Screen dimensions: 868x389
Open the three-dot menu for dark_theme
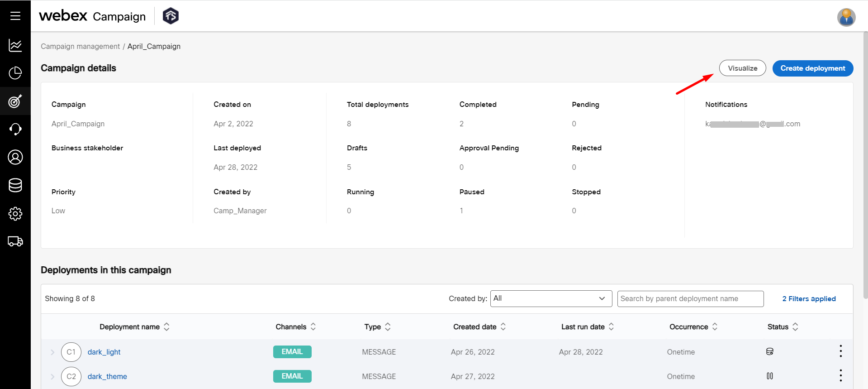pyautogui.click(x=841, y=375)
